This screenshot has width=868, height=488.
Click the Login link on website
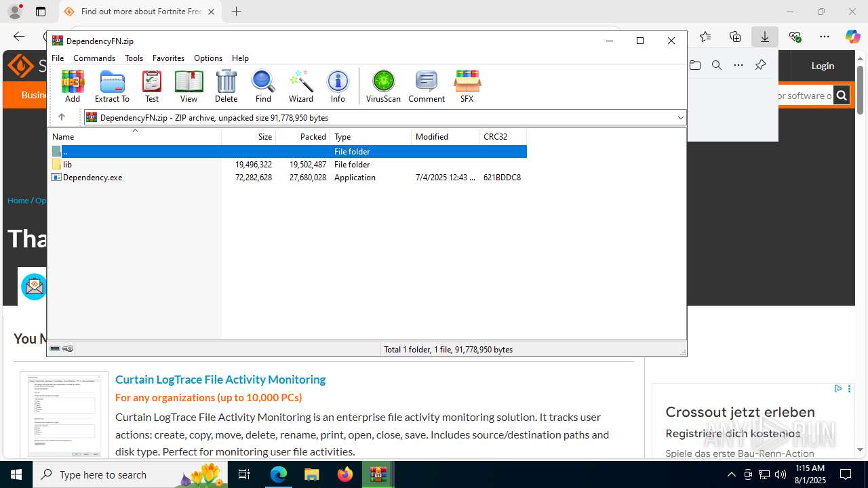click(823, 66)
